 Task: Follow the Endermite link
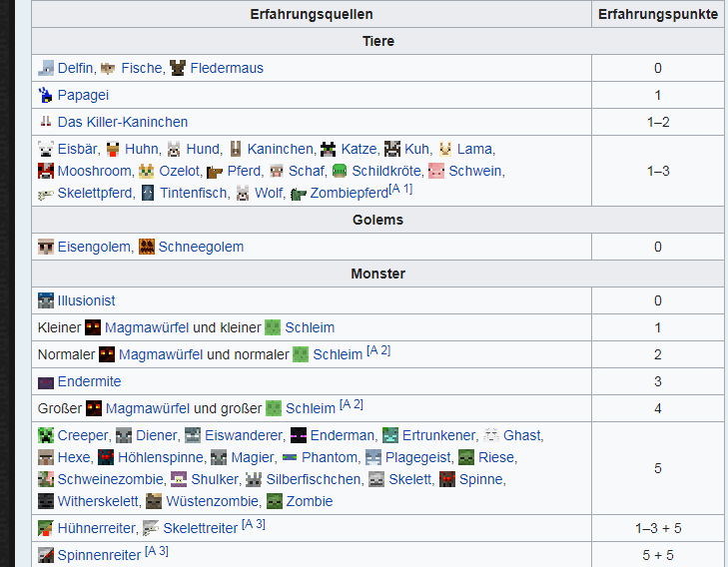(x=89, y=381)
